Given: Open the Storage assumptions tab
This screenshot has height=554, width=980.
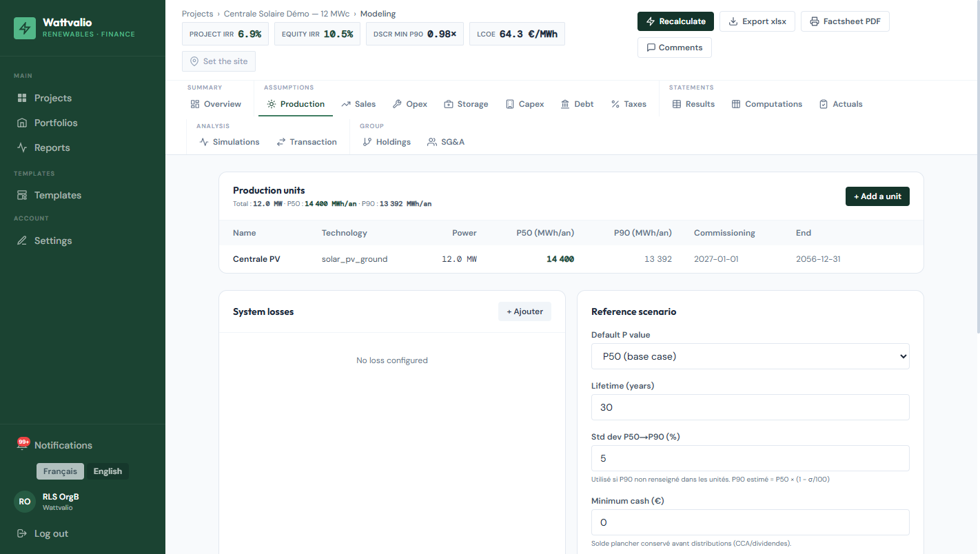Looking at the screenshot, I should (466, 104).
